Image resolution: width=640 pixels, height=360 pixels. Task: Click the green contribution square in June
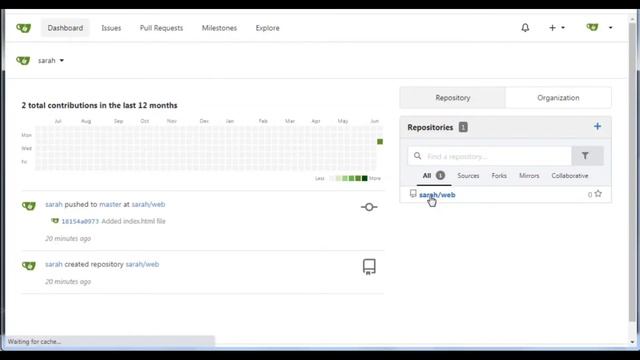(x=380, y=142)
